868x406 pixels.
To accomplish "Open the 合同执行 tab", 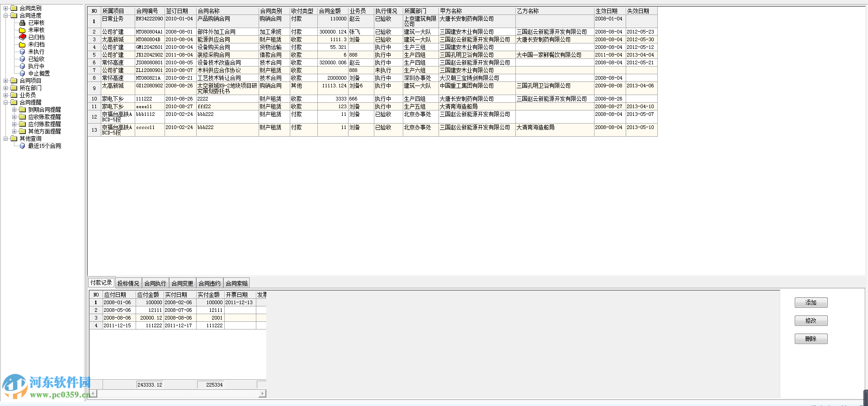I will click(156, 283).
